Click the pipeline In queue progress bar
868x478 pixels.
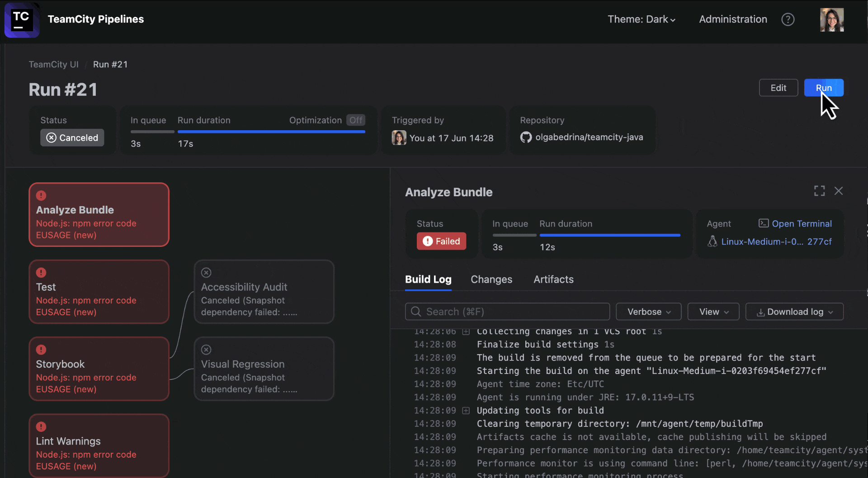tap(152, 132)
